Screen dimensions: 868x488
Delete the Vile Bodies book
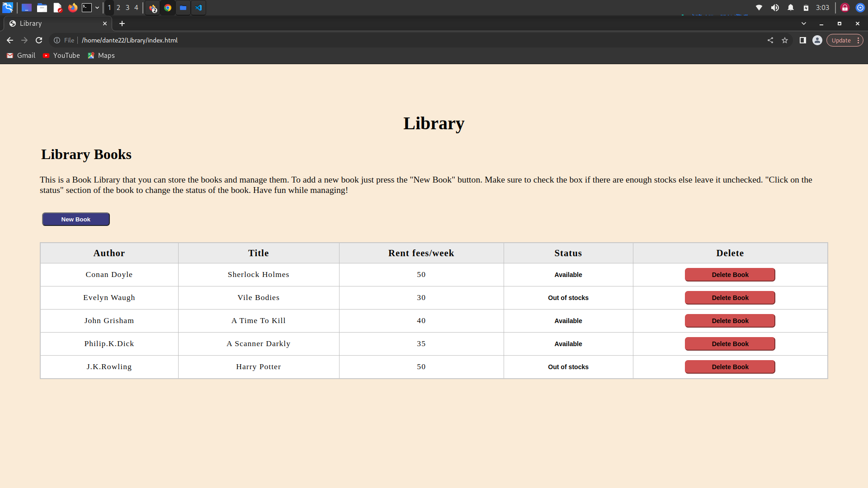730,298
